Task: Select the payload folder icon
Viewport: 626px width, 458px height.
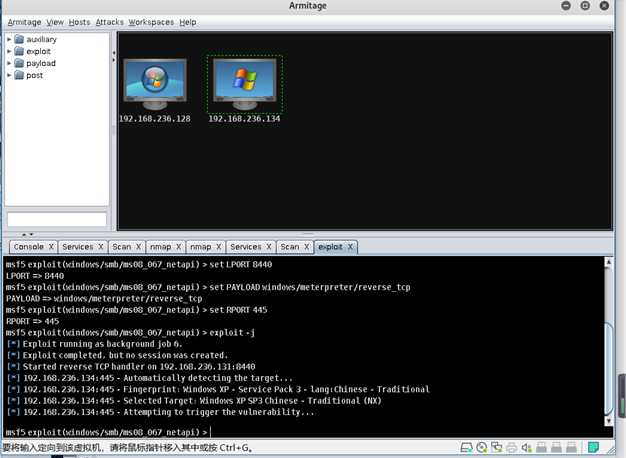Action: [x=19, y=63]
